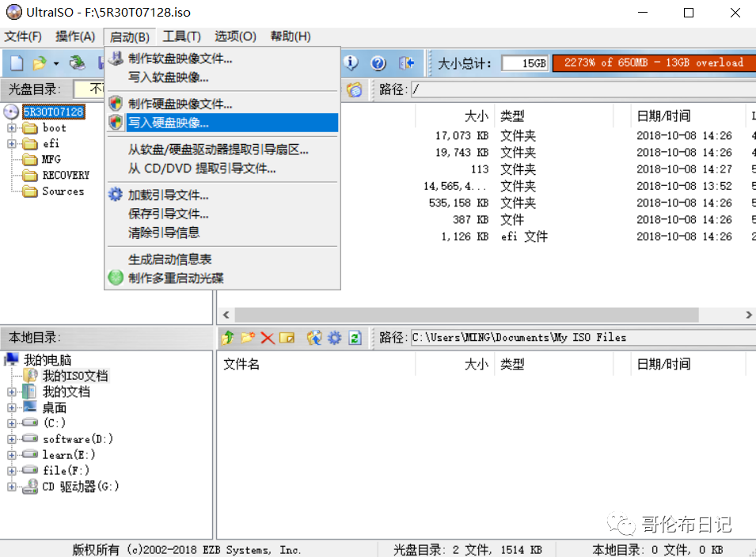
Task: Choose 清除引导信息 menu entry
Action: pyautogui.click(x=222, y=233)
